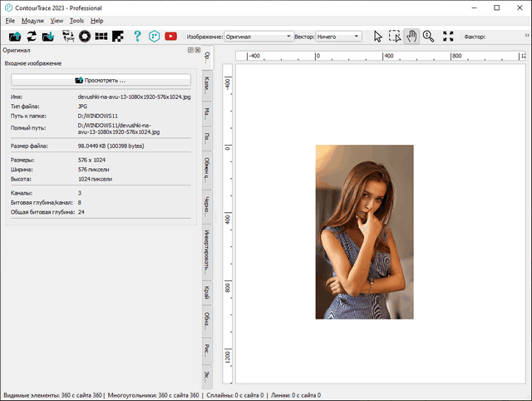
Task: Open the Вектор dropdown
Action: [x=338, y=37]
